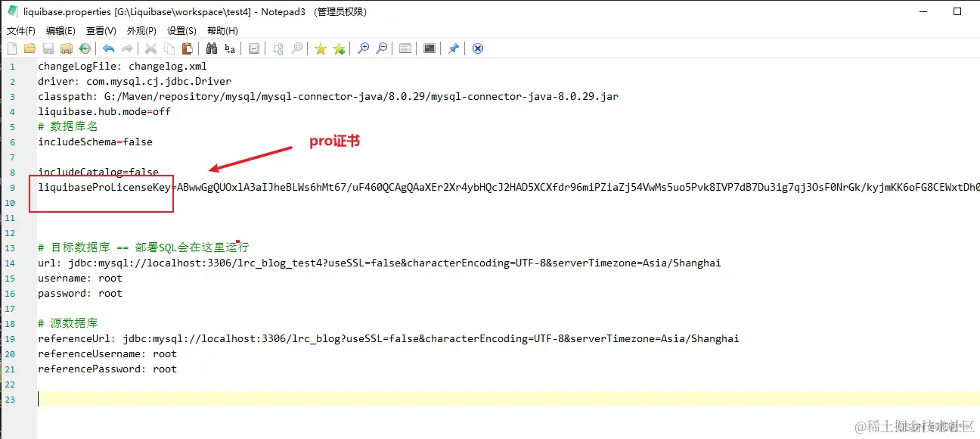980x439 pixels.
Task: Click the Cut scissors icon
Action: (150, 48)
